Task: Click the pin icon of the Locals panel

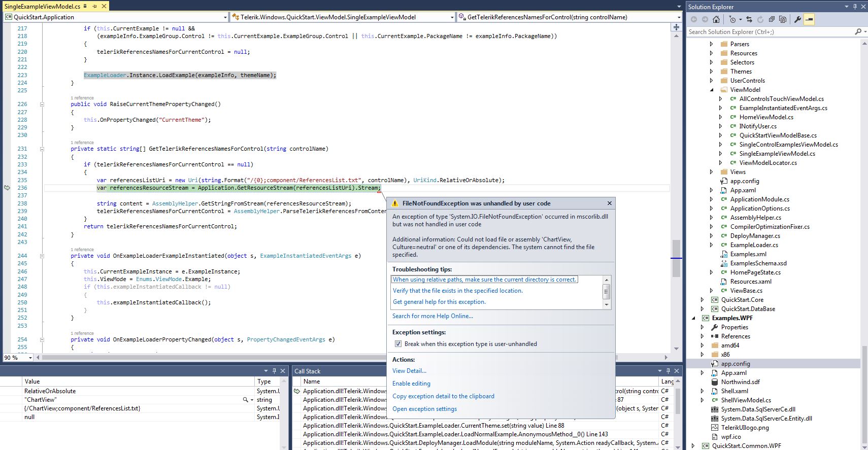Action: (274, 371)
